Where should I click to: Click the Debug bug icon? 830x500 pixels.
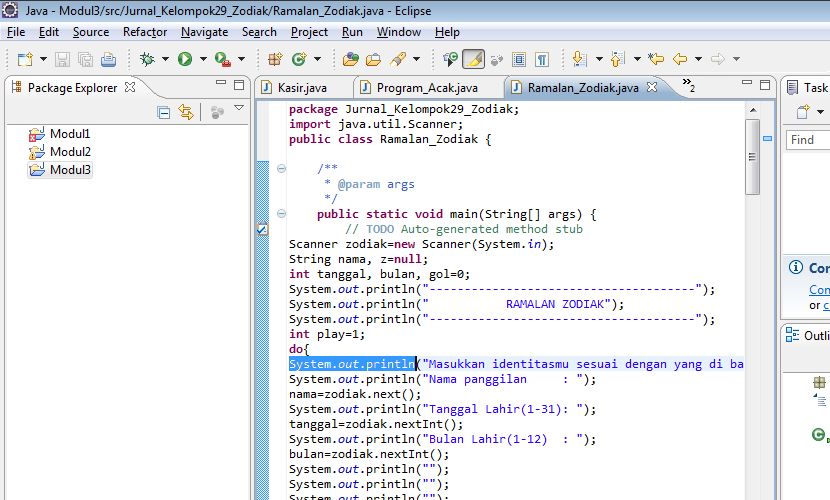click(x=147, y=60)
